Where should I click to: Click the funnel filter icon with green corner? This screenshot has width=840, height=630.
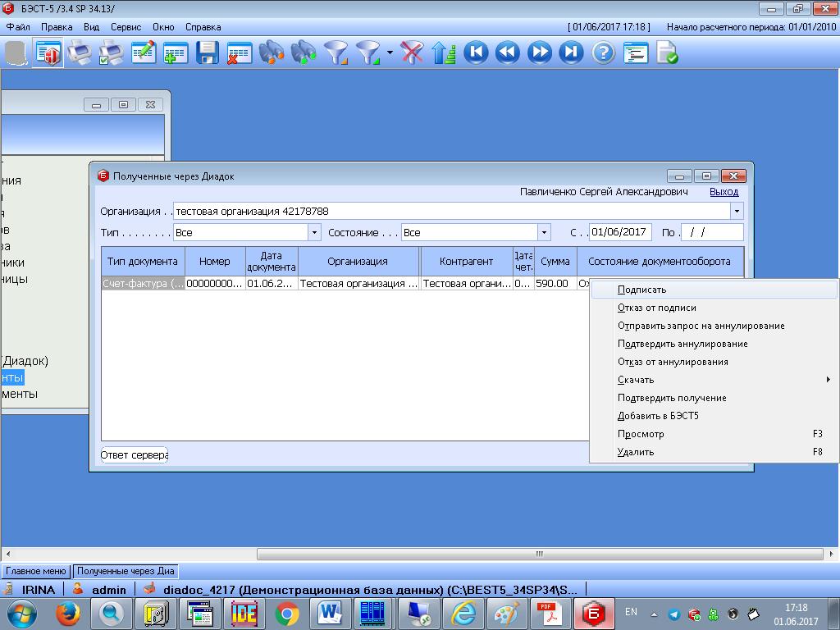[x=369, y=53]
